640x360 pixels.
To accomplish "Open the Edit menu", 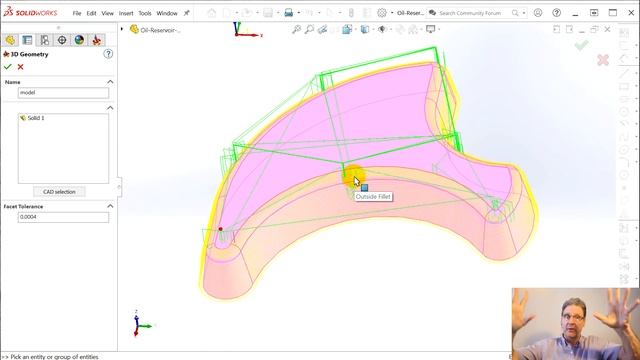I will coord(91,13).
